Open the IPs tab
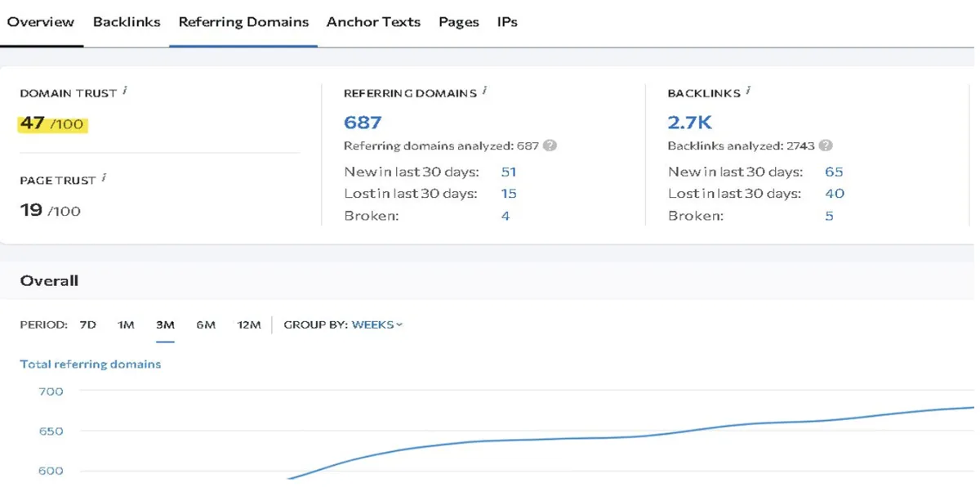The height and width of the screenshot is (501, 980). [507, 22]
